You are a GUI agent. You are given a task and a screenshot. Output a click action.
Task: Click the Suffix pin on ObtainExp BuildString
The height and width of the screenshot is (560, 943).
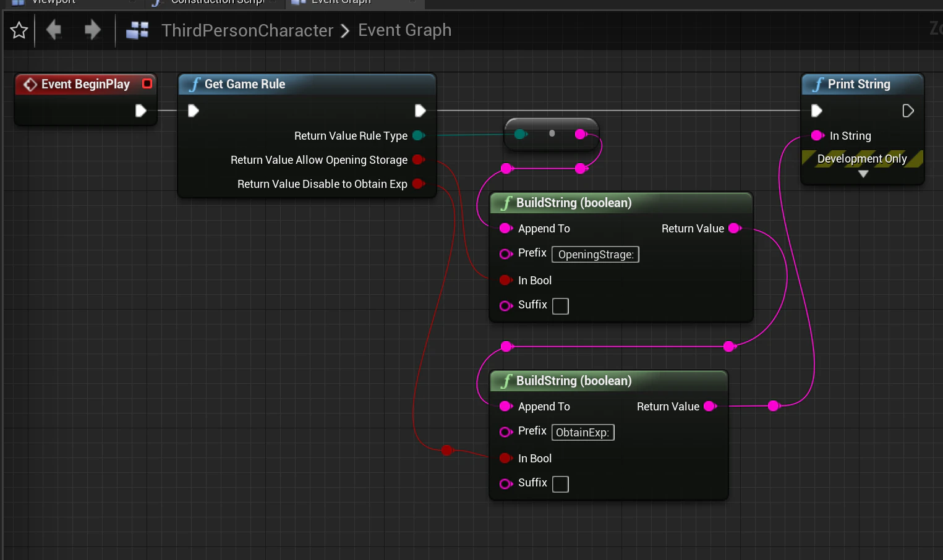click(506, 484)
